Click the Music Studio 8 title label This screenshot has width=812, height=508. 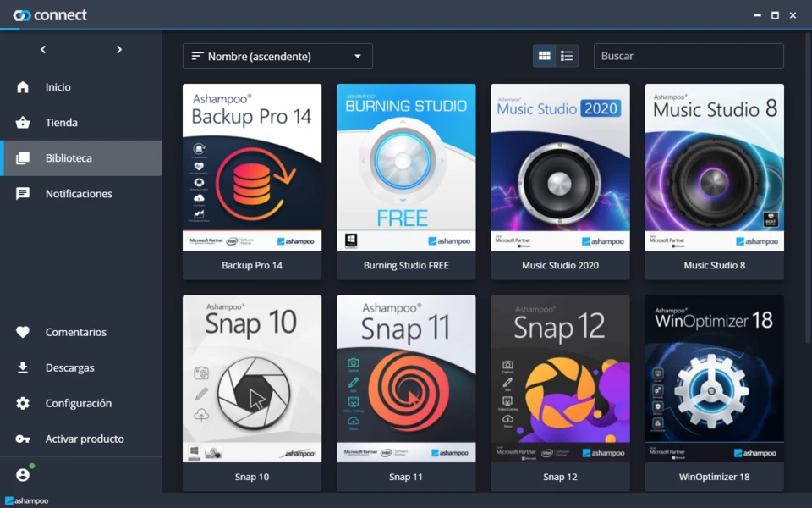coord(714,265)
